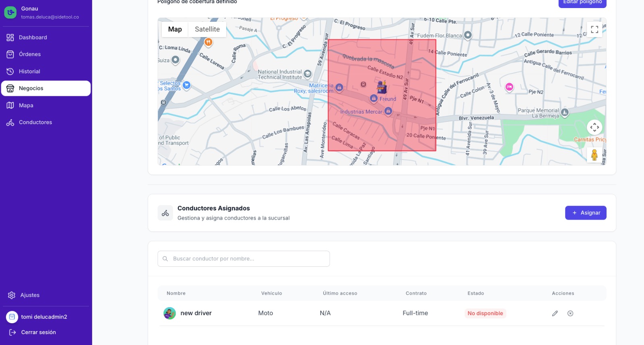Click the No disponible status badge

point(485,314)
